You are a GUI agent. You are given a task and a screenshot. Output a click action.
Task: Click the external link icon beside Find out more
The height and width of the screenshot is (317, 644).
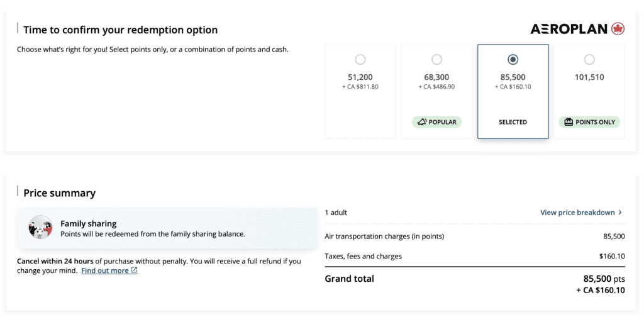pos(135,270)
